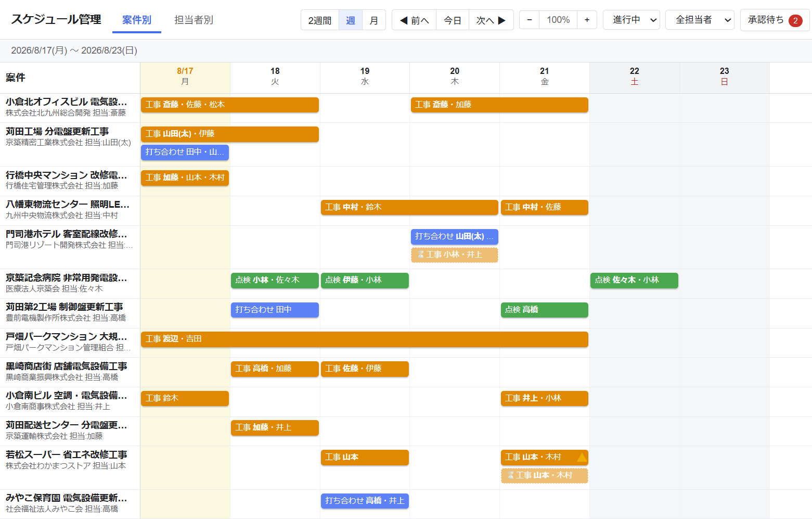Jump to 今日
812x519 pixels.
tap(453, 20)
